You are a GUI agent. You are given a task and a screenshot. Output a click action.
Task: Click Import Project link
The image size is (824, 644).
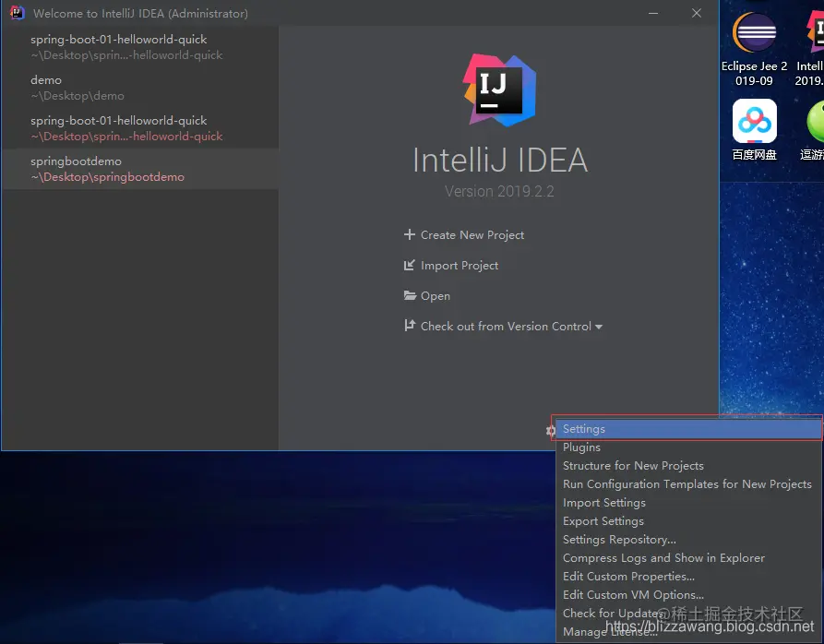click(460, 266)
